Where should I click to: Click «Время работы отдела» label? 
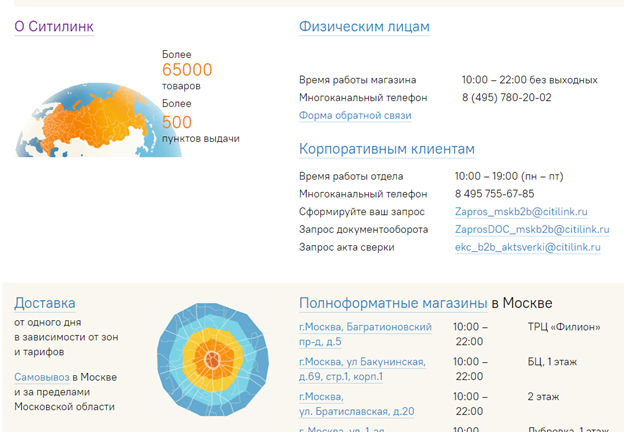pyautogui.click(x=351, y=176)
